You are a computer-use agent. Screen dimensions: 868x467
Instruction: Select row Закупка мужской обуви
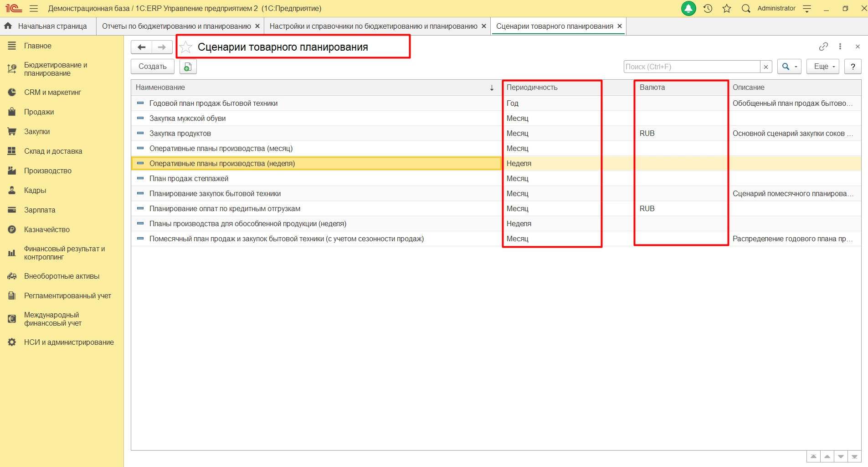tap(496, 118)
